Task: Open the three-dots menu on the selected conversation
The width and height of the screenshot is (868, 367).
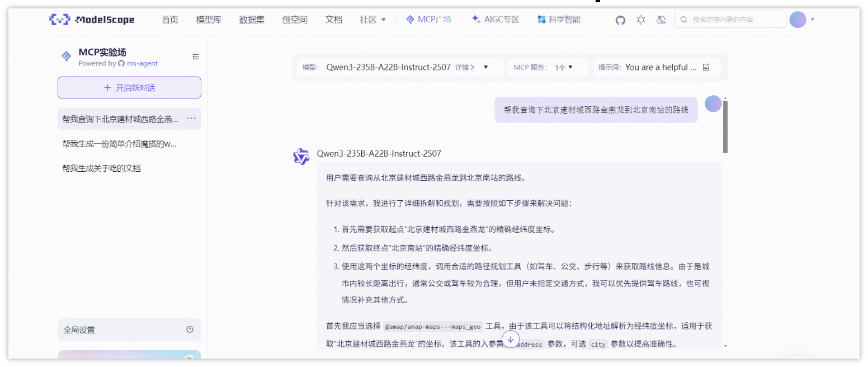Action: pyautogui.click(x=191, y=119)
